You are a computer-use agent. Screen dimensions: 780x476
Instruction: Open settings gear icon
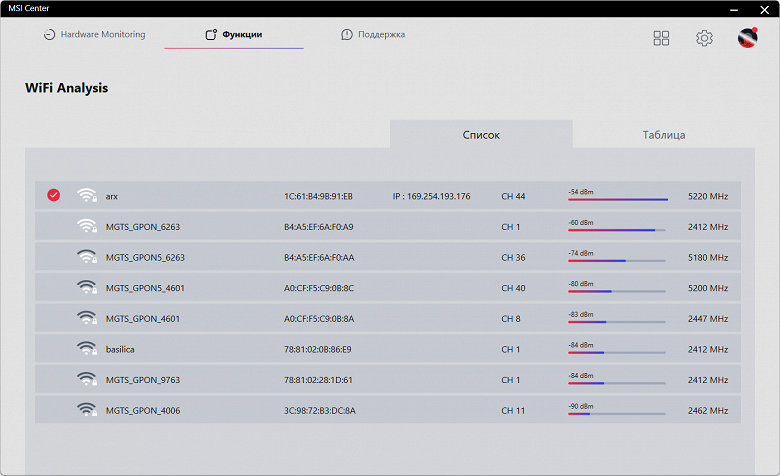click(x=704, y=38)
